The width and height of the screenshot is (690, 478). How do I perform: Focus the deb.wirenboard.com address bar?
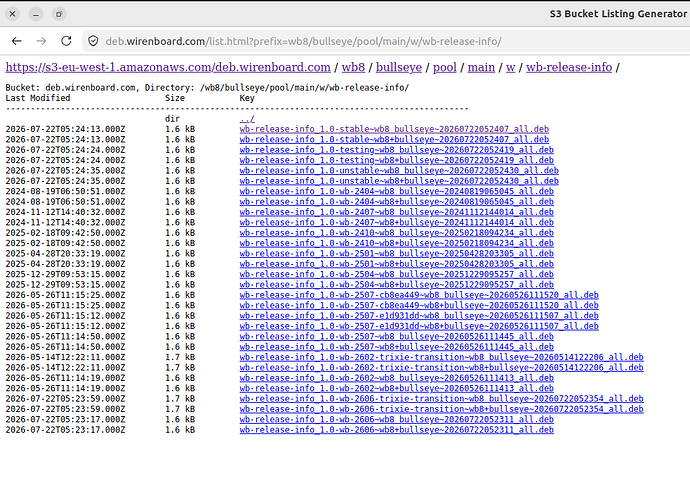(303, 41)
